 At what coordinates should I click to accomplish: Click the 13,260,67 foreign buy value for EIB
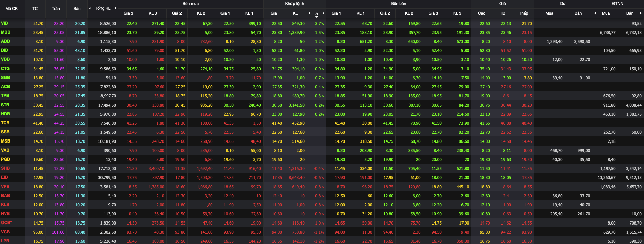point(606,178)
